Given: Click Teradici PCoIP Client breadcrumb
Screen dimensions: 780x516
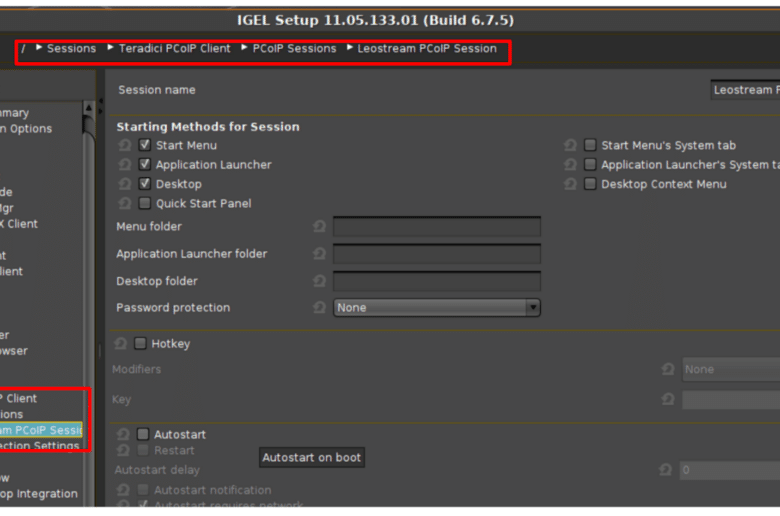Looking at the screenshot, I should click(x=175, y=48).
